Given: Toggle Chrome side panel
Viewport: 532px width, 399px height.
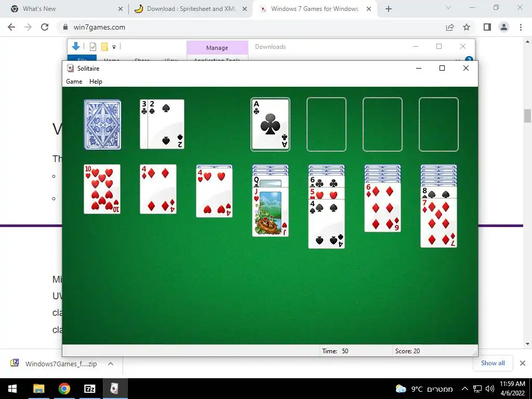Looking at the screenshot, I should [487, 27].
